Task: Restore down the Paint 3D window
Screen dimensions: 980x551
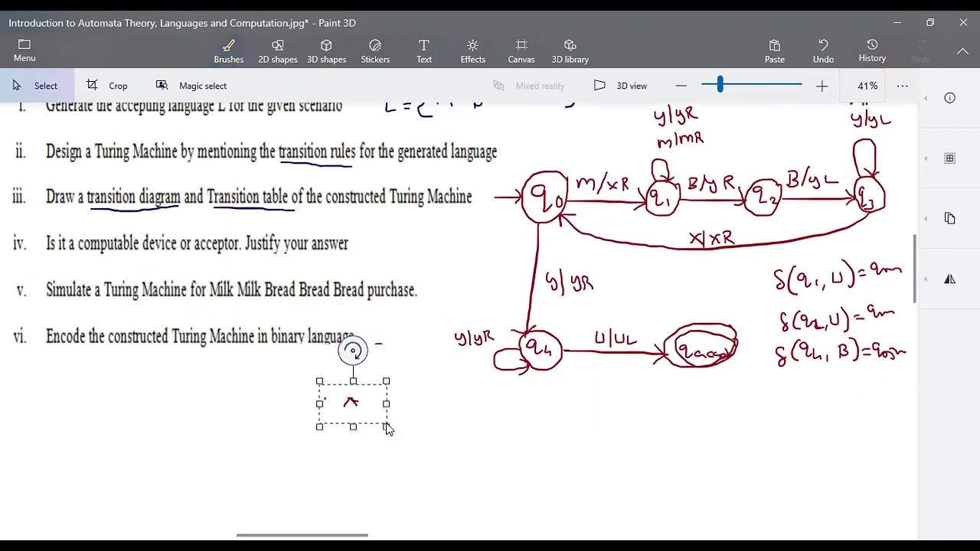Action: 930,23
